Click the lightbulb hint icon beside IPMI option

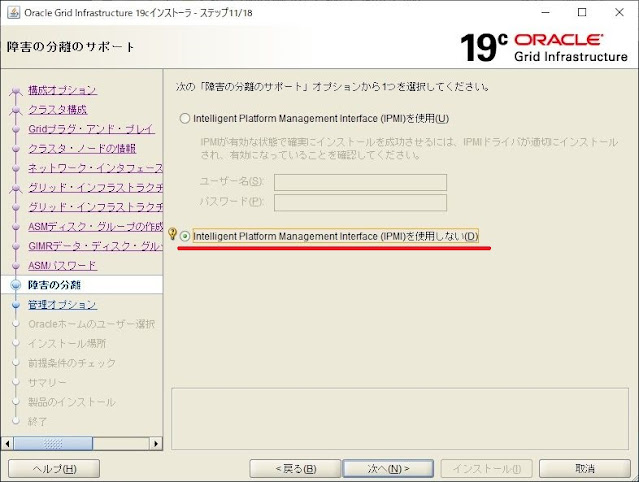click(172, 234)
